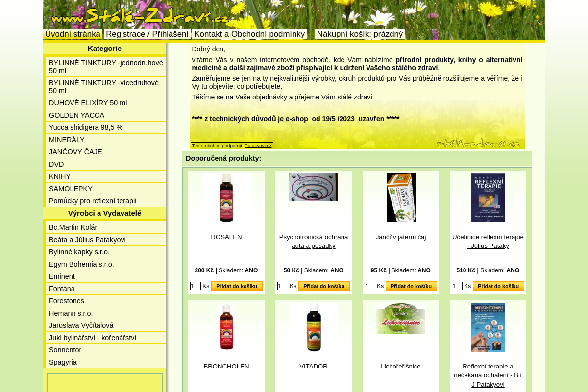Image resolution: width=588 pixels, height=392 pixels.
Task: Open Jukl bylinářství - kořenářství listing
Action: (x=106, y=338)
